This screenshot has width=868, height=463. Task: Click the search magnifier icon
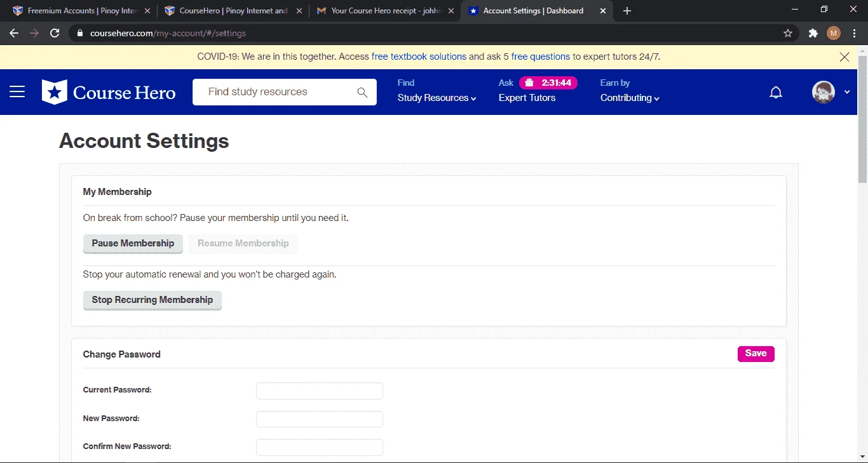362,92
